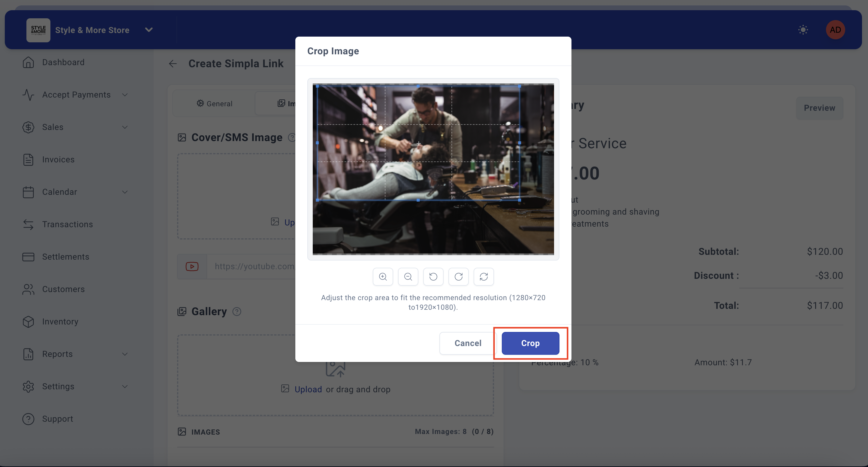Click the zoom out magnifier icon

pos(408,277)
